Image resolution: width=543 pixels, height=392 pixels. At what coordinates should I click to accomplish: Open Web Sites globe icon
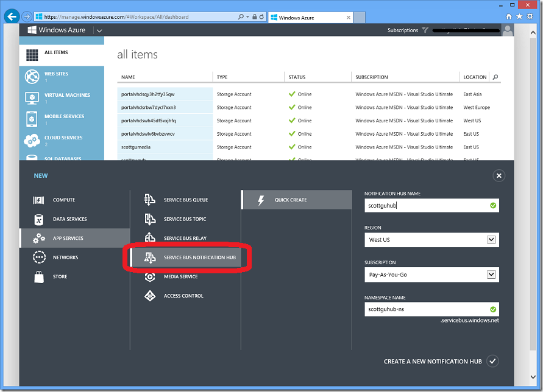tap(32, 77)
